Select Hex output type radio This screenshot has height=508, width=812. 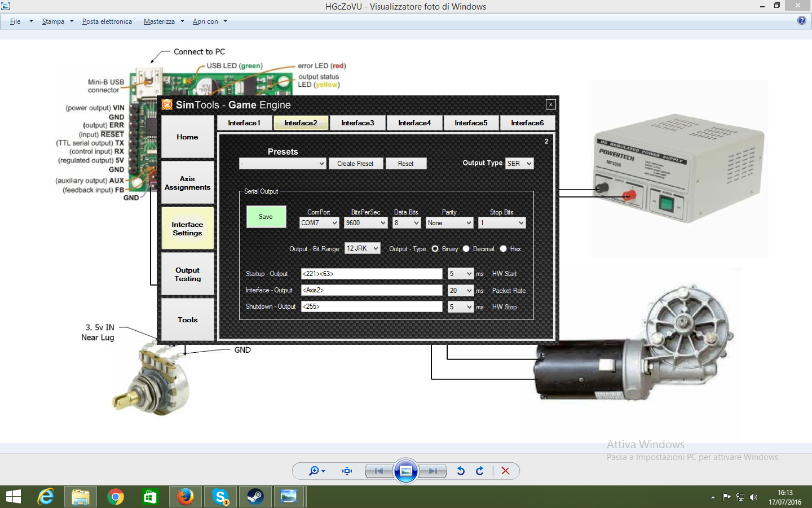503,248
